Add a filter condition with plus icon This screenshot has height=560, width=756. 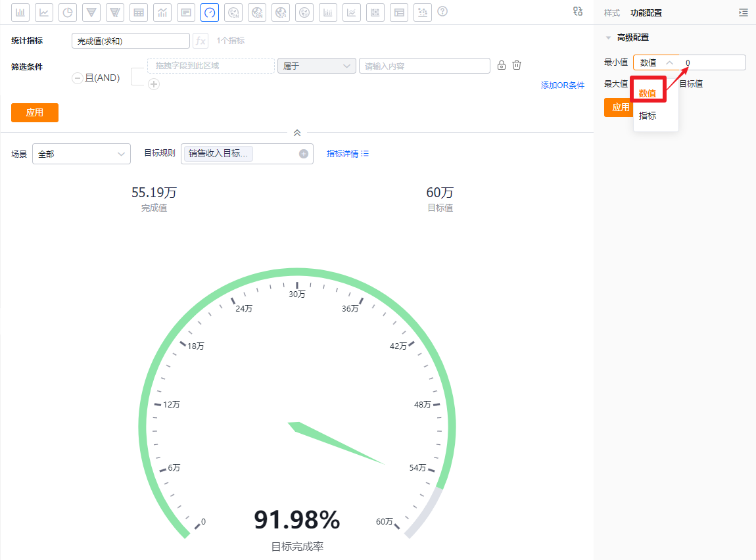pyautogui.click(x=154, y=84)
